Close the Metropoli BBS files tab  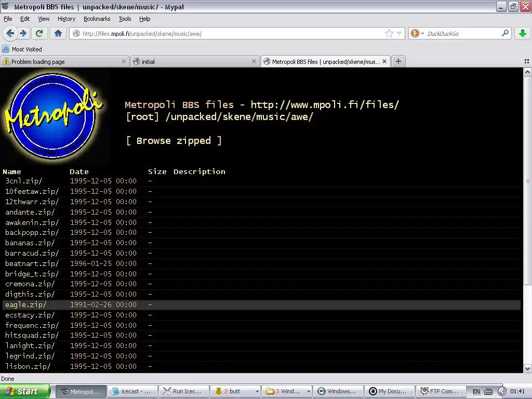[384, 61]
